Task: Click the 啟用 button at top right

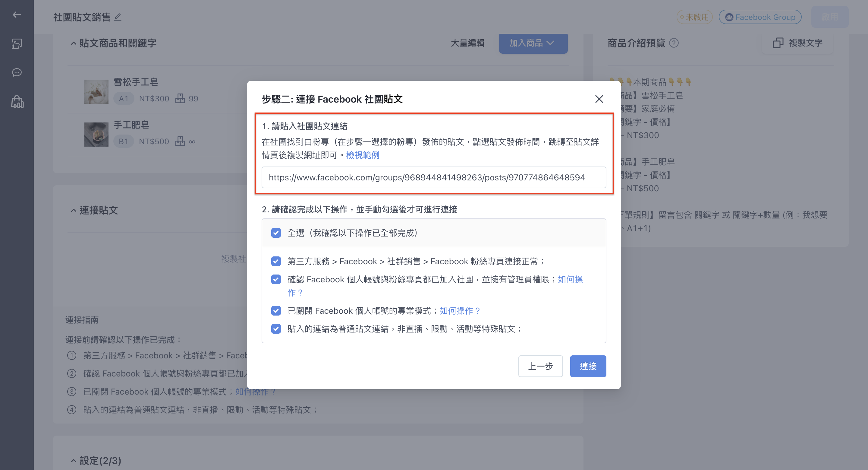Action: 830,17
